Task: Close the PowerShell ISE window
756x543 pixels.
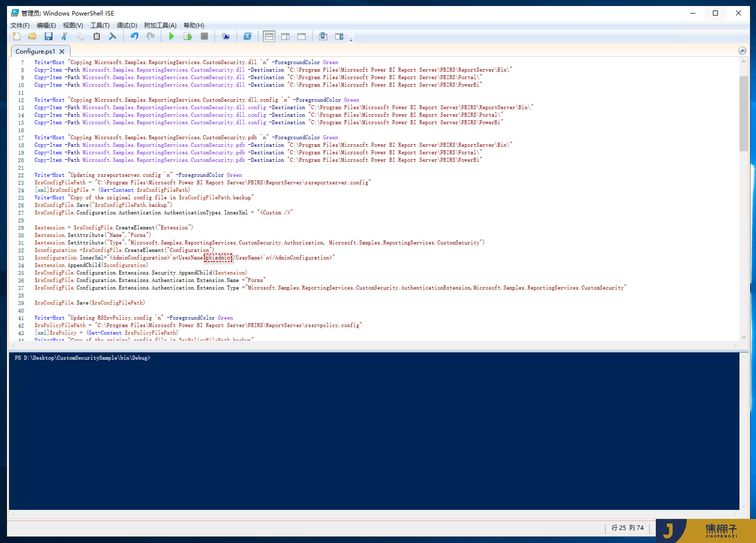Action: (x=738, y=13)
